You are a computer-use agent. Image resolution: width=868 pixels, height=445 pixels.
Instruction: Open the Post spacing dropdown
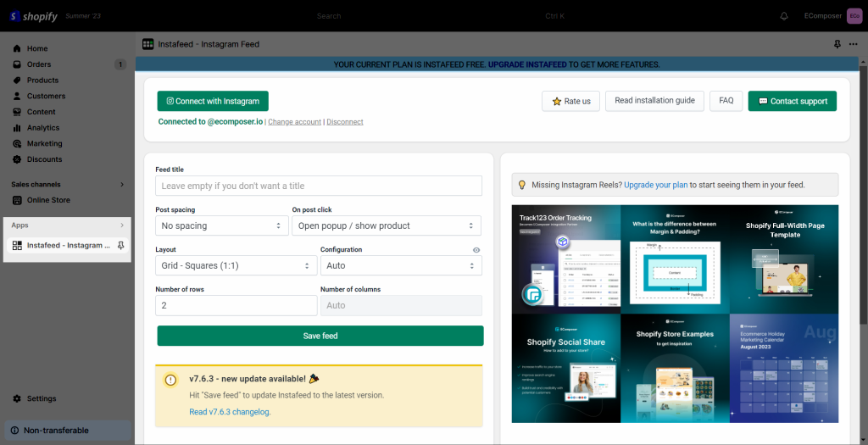(x=222, y=225)
